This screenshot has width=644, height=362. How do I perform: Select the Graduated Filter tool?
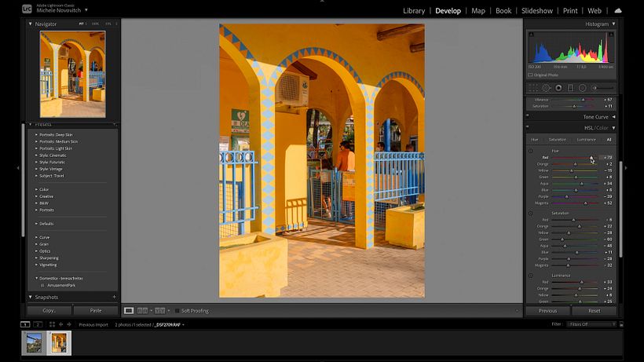[x=570, y=88]
